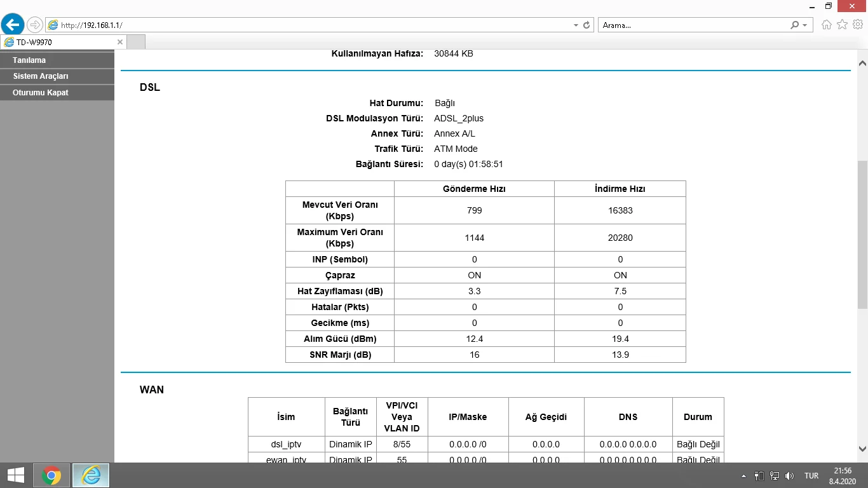Open the browser Home icon

click(x=827, y=25)
